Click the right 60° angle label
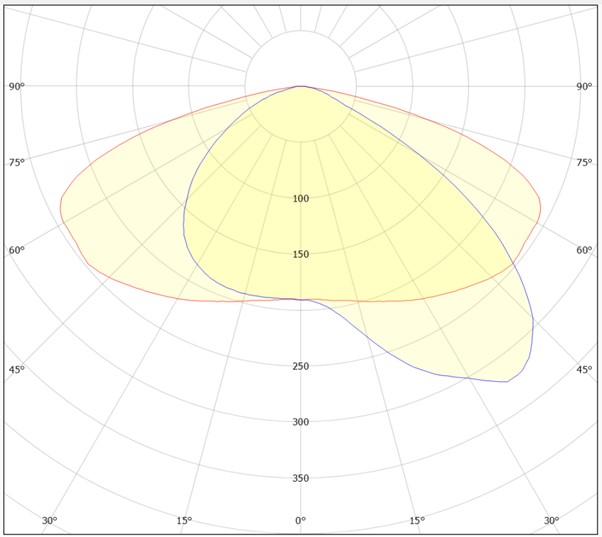 point(584,250)
